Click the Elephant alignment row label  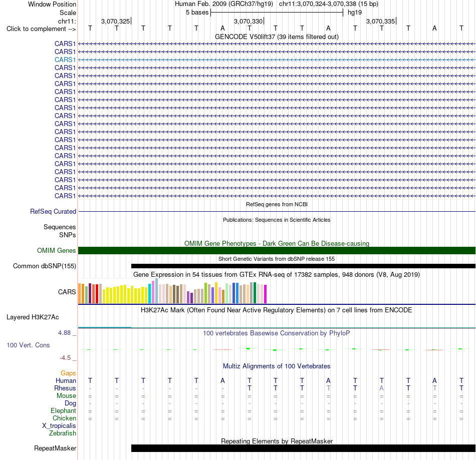(x=63, y=410)
